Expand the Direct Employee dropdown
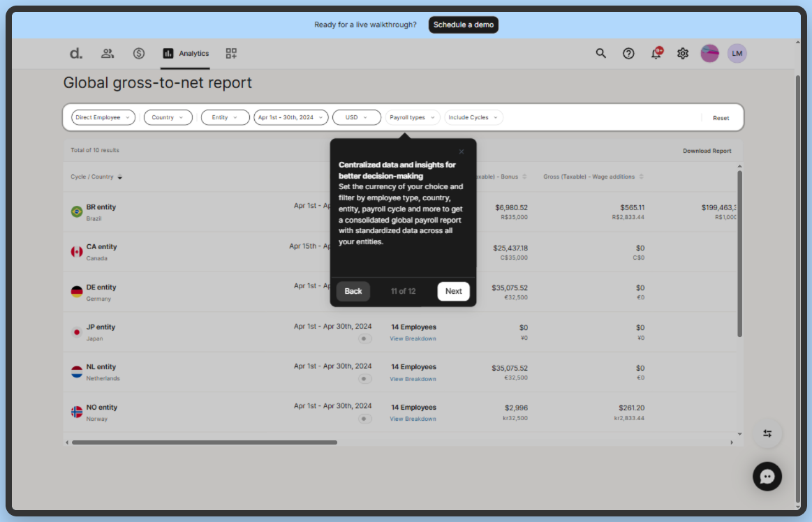Viewport: 812px width, 522px height. point(103,117)
